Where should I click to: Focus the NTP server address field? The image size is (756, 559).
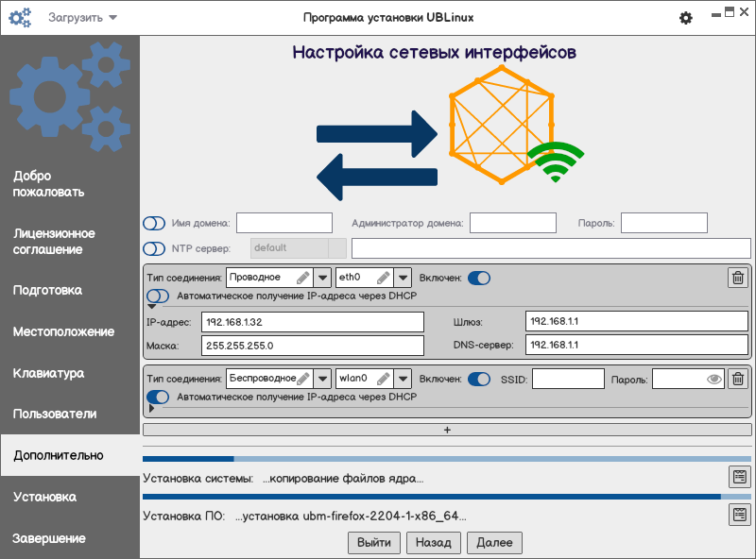coord(551,248)
